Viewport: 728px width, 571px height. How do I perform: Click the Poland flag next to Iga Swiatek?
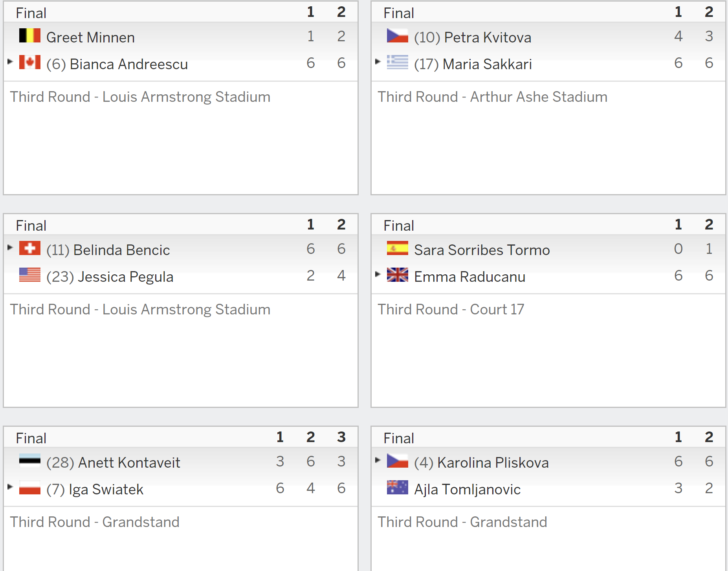click(x=30, y=487)
